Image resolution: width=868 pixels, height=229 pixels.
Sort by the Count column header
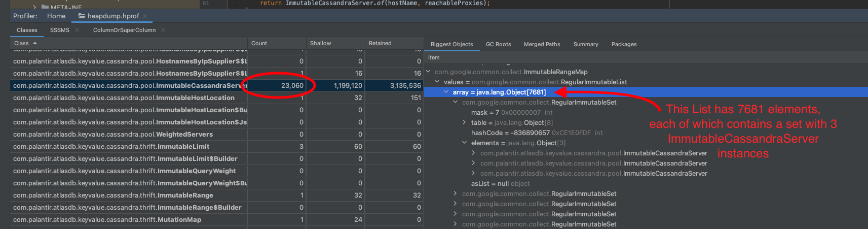(277, 43)
